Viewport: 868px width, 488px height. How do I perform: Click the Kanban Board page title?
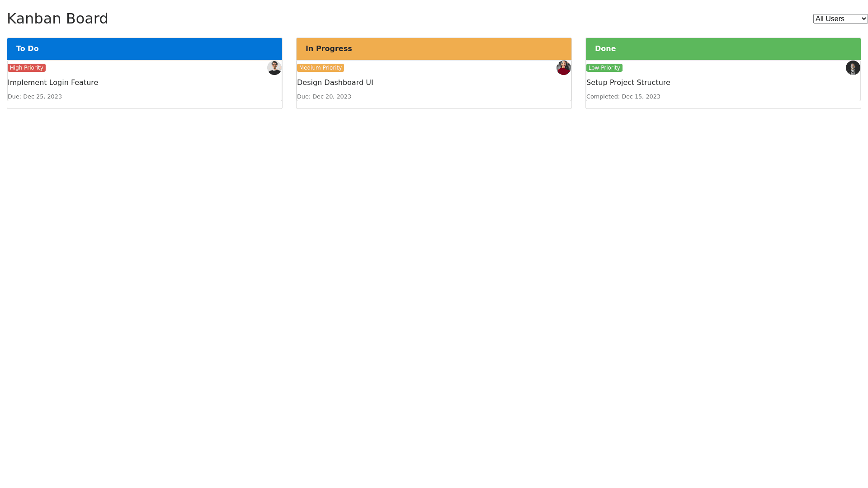57,19
